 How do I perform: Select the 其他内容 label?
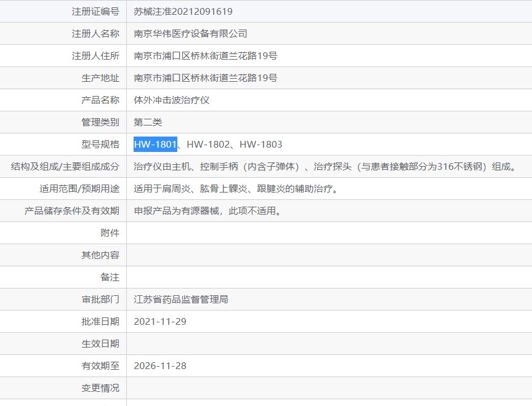100,255
